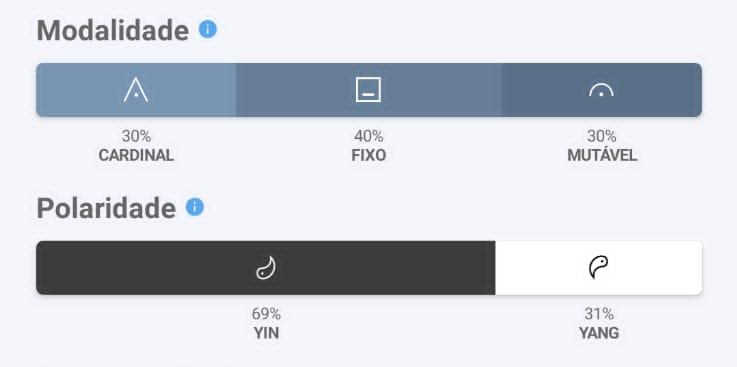Open Polaridade info tooltip icon
The image size is (737, 367).
coord(195,207)
